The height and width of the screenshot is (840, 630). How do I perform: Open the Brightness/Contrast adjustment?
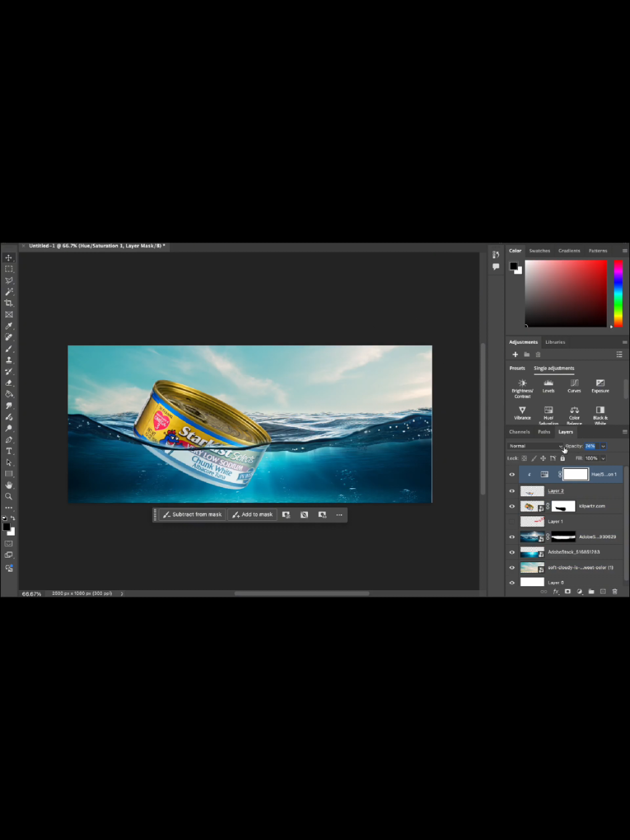pos(522,386)
